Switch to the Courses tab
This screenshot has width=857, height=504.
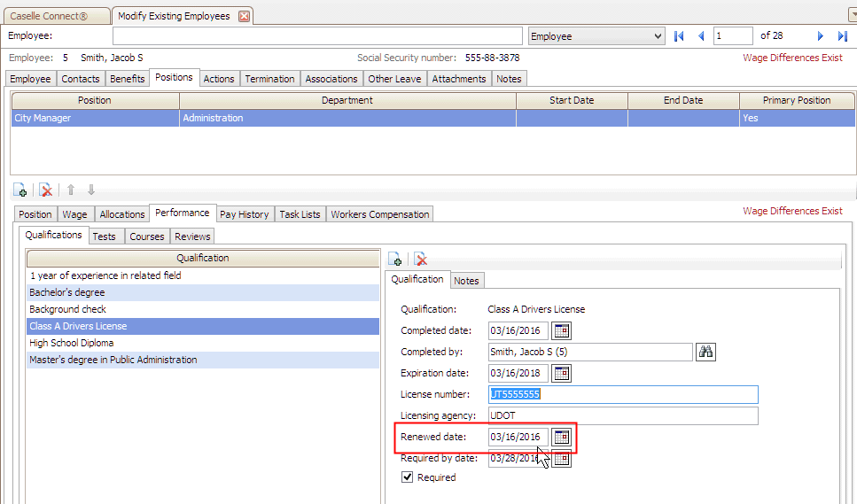pyautogui.click(x=146, y=236)
